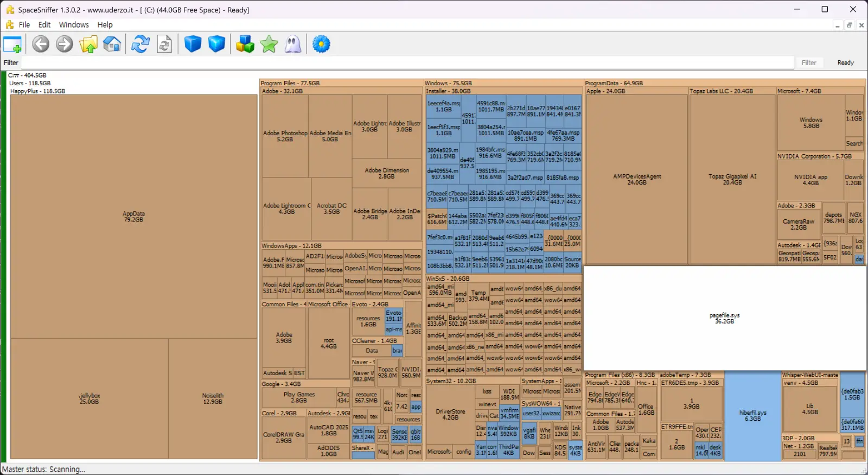The width and height of the screenshot is (868, 475).
Task: Click into the Filter text field
Action: coord(407,62)
